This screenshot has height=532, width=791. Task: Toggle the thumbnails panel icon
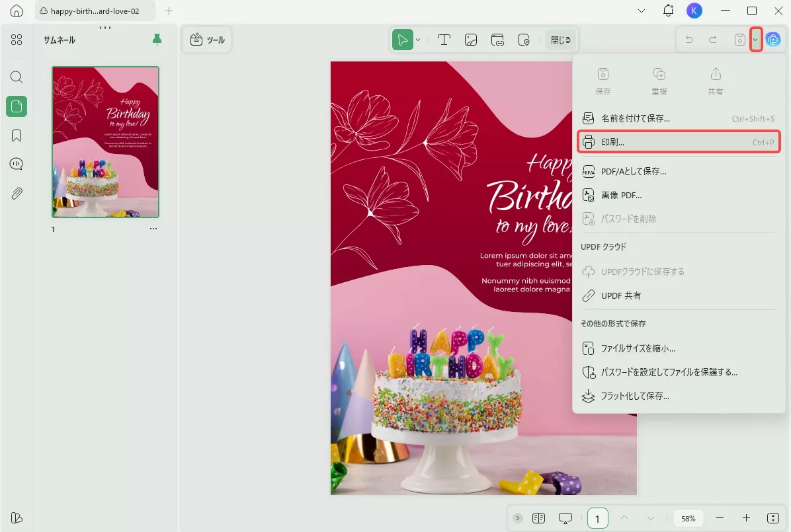17,106
